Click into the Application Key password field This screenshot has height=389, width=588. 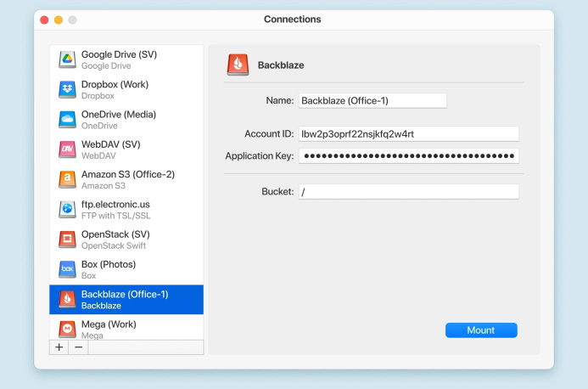(x=409, y=155)
